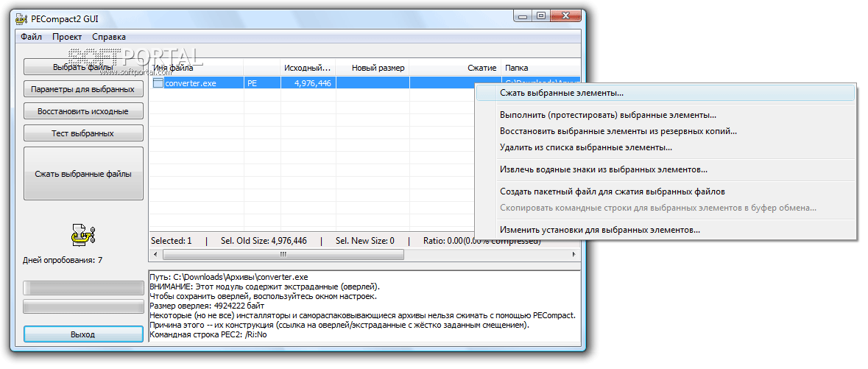
Task: Choose Изменить установки для выбранных элементов
Action: [665, 229]
